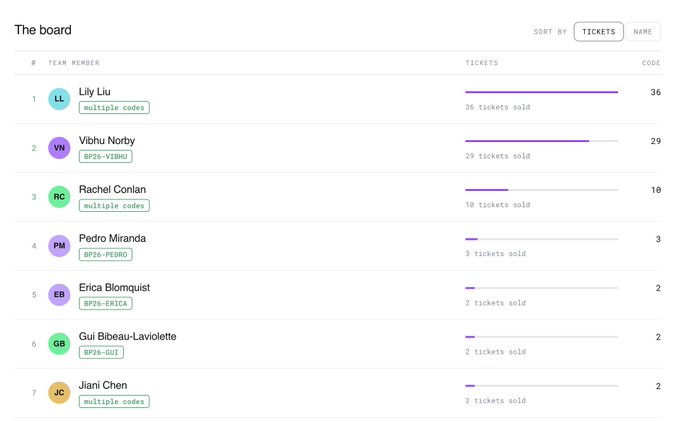Click Lily Liu's ticket progress bar
Screen dimensions: 680x421
click(541, 92)
